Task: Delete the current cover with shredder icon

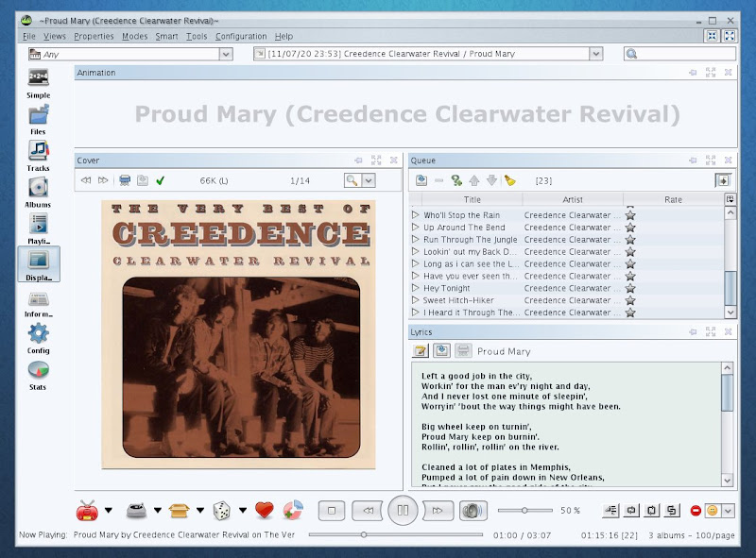Action: tap(125, 180)
